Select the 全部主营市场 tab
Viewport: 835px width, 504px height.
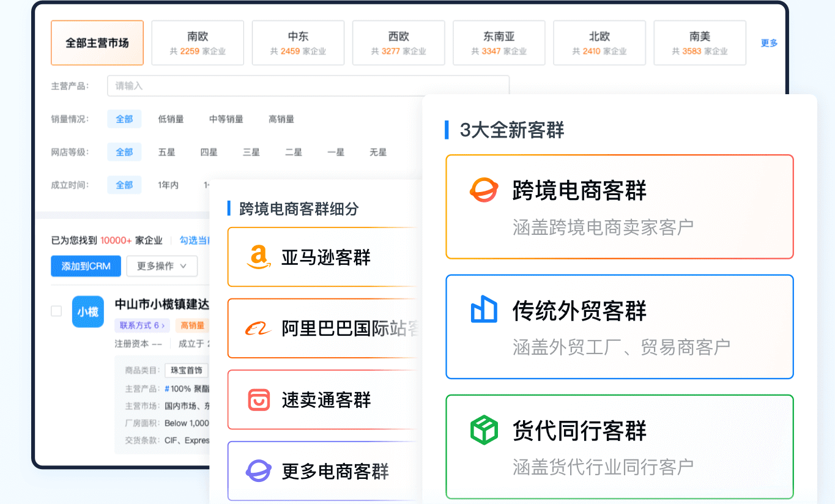click(x=97, y=43)
